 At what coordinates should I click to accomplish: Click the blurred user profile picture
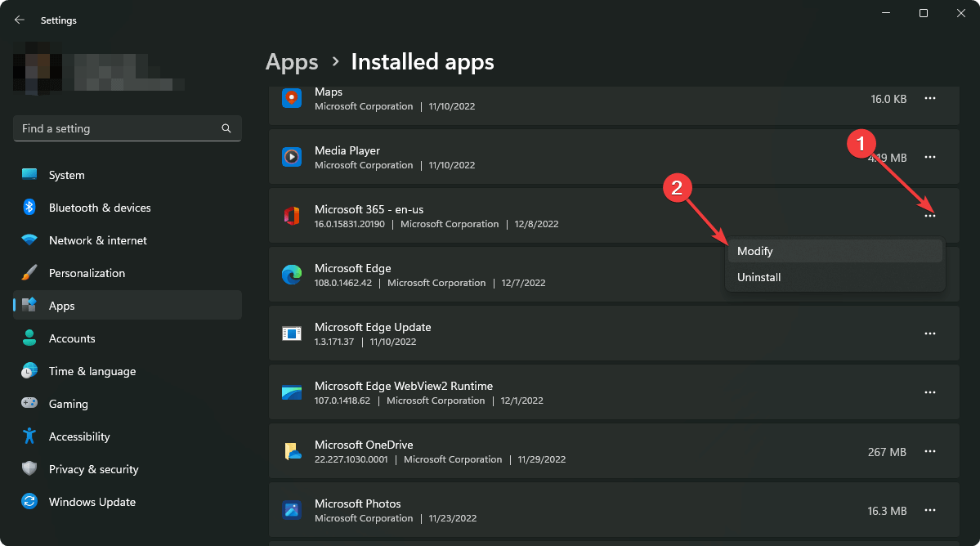(38, 69)
